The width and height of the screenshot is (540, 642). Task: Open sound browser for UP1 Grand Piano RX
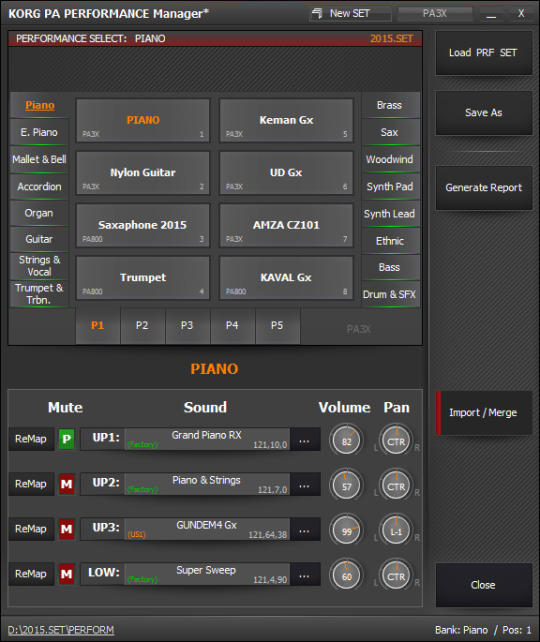(x=304, y=441)
